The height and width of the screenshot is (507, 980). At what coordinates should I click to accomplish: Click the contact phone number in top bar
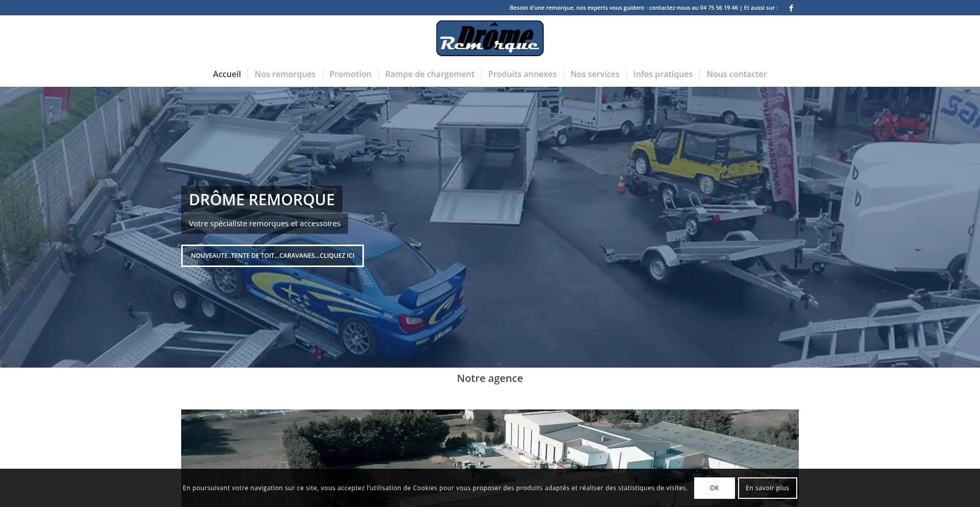719,8
